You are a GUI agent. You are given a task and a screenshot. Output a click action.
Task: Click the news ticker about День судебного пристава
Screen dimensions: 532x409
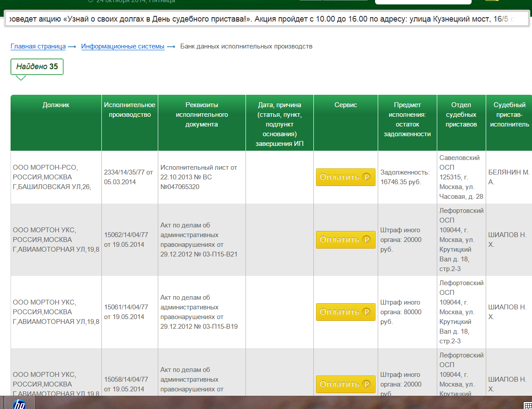pos(267,20)
